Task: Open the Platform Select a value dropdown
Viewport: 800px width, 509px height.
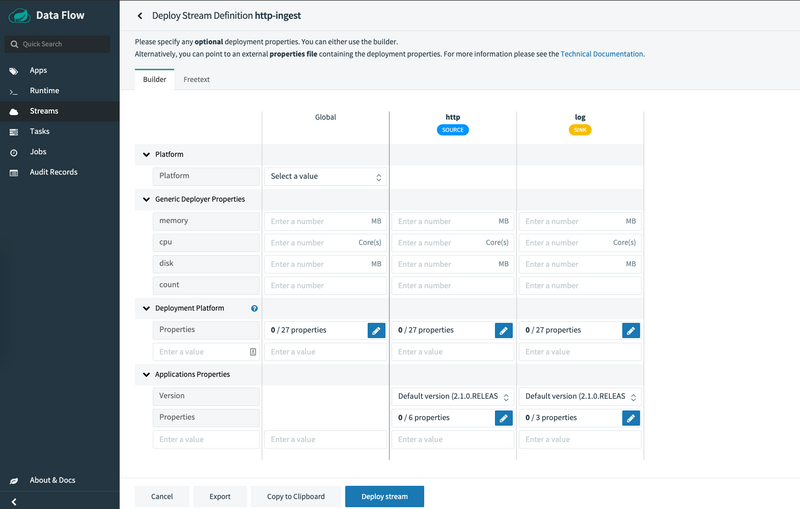Action: (326, 176)
